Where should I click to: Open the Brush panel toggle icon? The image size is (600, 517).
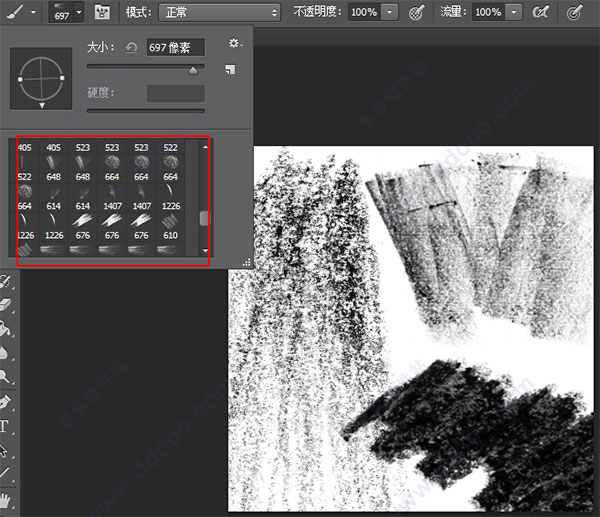coord(102,12)
